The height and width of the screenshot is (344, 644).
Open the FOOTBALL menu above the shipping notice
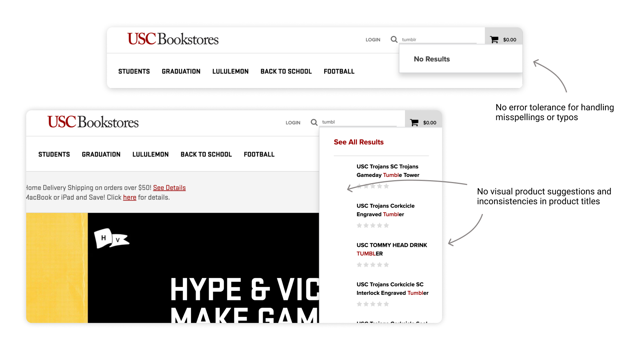tap(259, 154)
